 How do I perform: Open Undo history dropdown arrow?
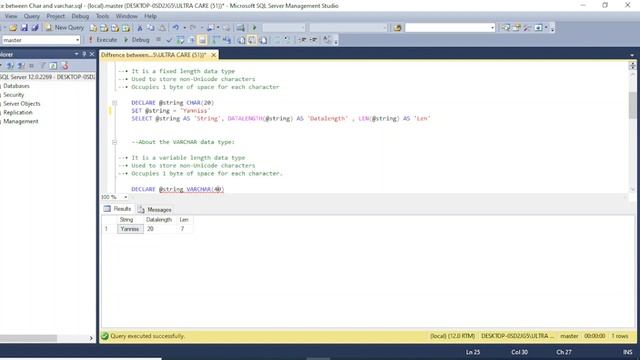point(184,28)
